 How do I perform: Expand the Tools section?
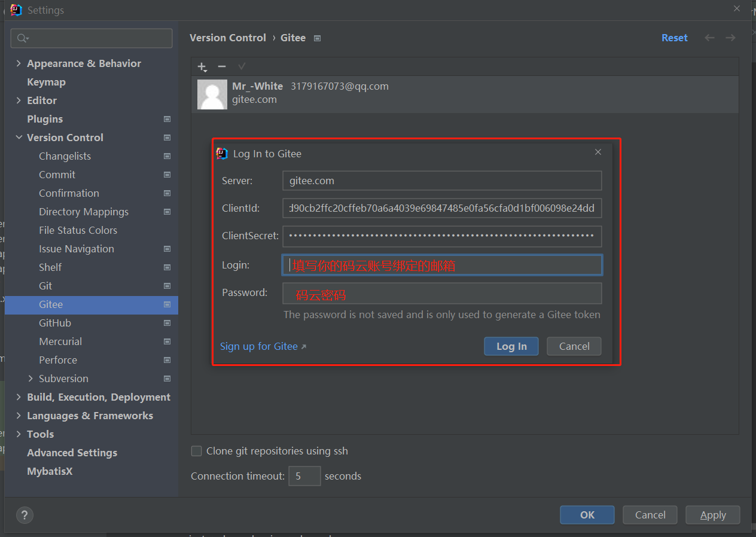pyautogui.click(x=19, y=434)
